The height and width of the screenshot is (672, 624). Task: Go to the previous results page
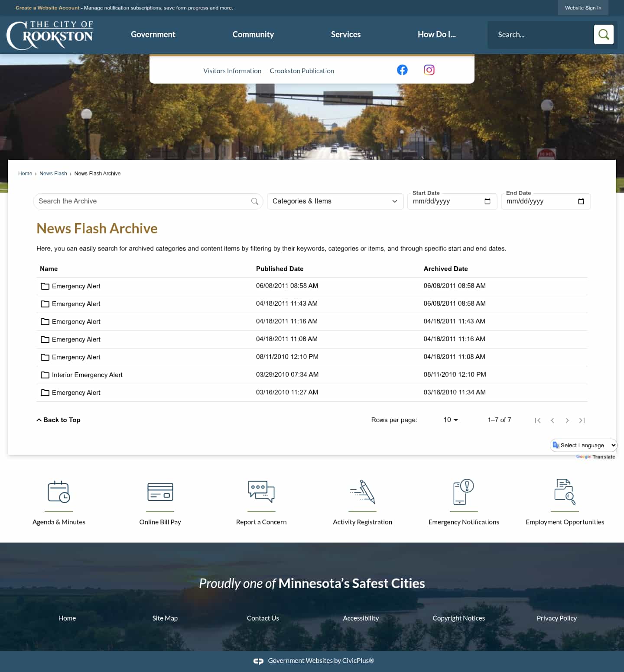[552, 420]
